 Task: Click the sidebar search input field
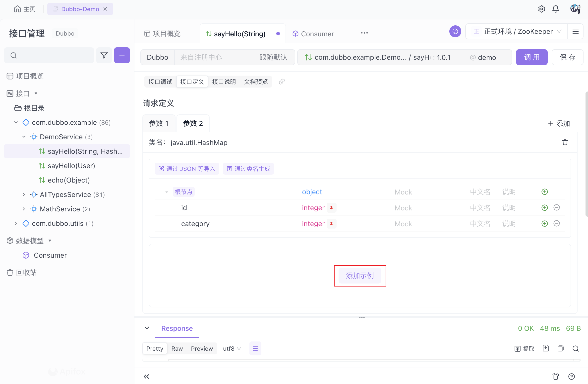coord(52,55)
